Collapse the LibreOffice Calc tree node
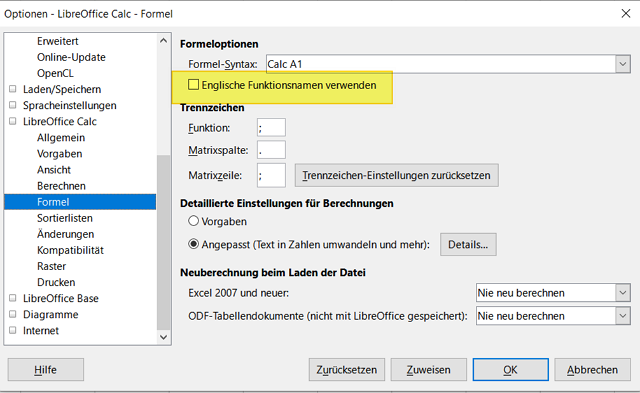 click(13, 121)
